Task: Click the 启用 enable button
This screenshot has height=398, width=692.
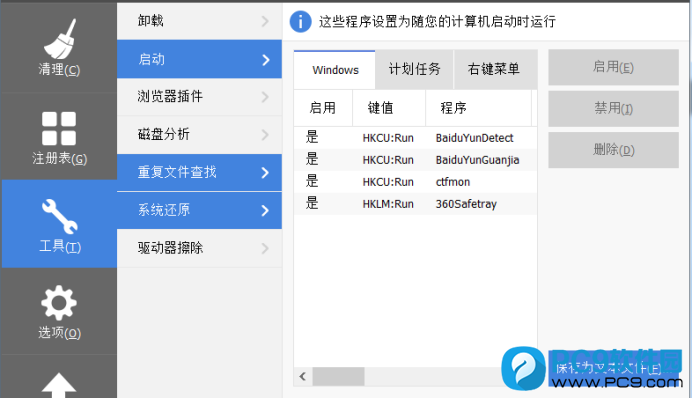Action: point(613,67)
